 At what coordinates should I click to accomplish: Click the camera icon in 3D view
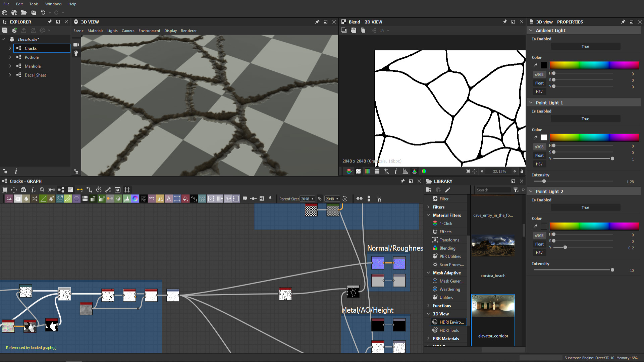point(76,45)
